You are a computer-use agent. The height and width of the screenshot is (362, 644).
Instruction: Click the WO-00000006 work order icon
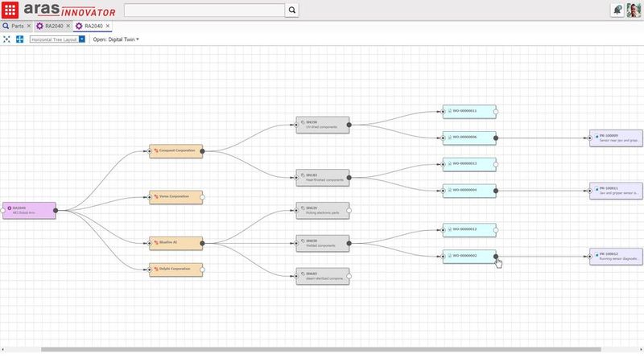point(449,138)
